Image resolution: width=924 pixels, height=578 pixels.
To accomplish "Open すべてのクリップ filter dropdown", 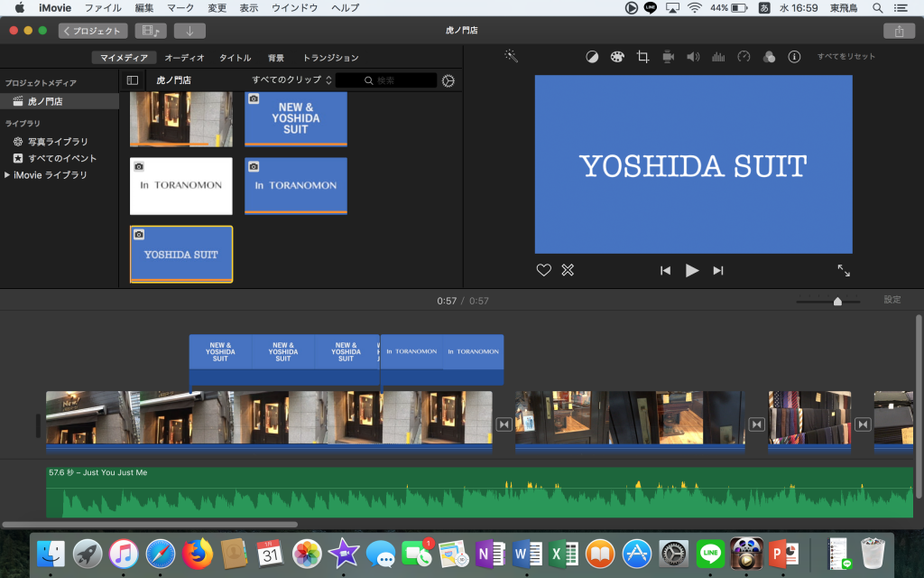I will [291, 79].
